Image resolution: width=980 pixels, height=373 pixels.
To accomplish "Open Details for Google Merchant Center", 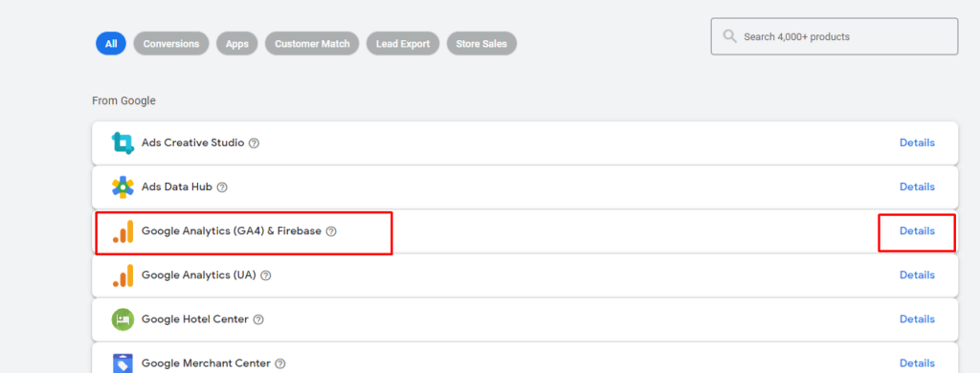I will coord(917,363).
